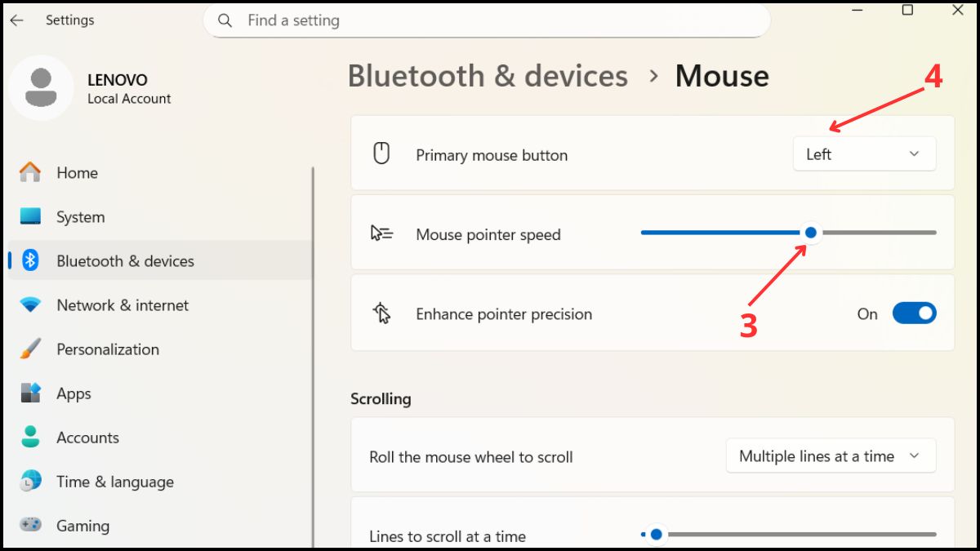Viewport: 980px width, 551px height.
Task: Select the Personalization brush icon
Action: (x=31, y=349)
